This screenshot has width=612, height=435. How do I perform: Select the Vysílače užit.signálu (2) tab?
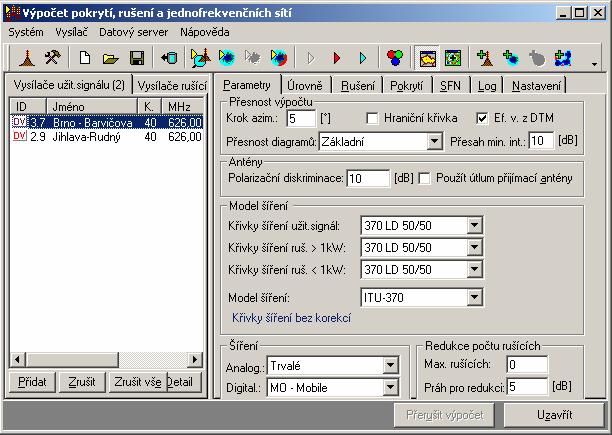69,85
